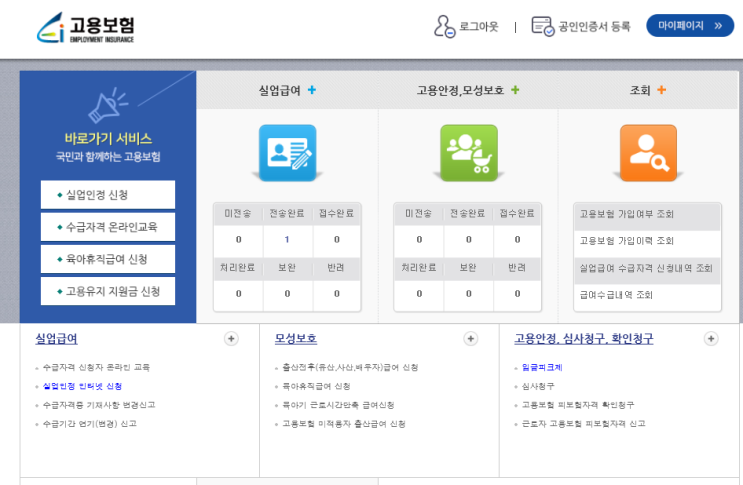Click 로그아웃 link
Viewport: 743px width, 485px height.
[x=479, y=27]
